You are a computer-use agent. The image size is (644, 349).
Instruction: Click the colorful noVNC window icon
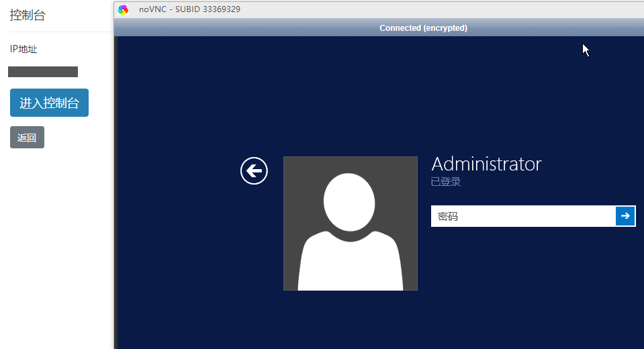(124, 9)
